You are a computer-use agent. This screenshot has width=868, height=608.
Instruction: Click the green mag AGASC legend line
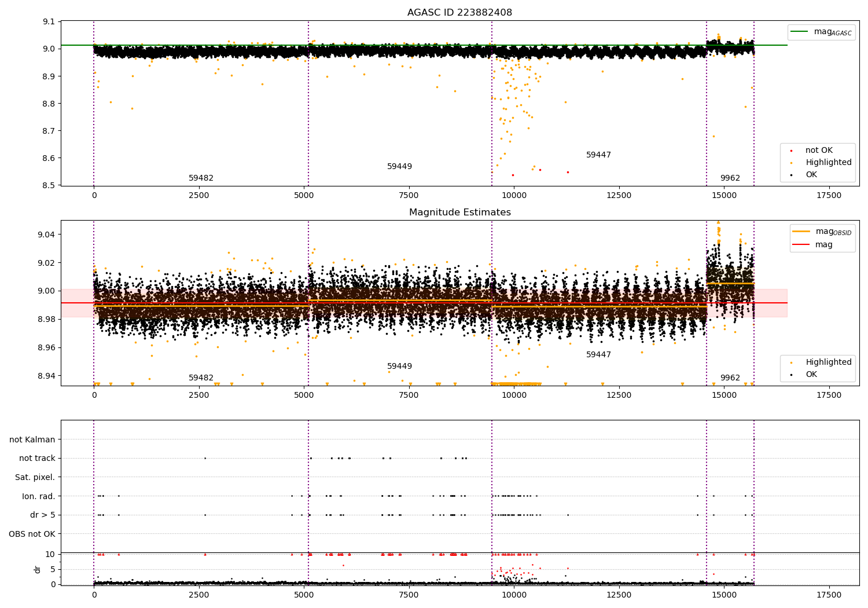click(x=799, y=31)
